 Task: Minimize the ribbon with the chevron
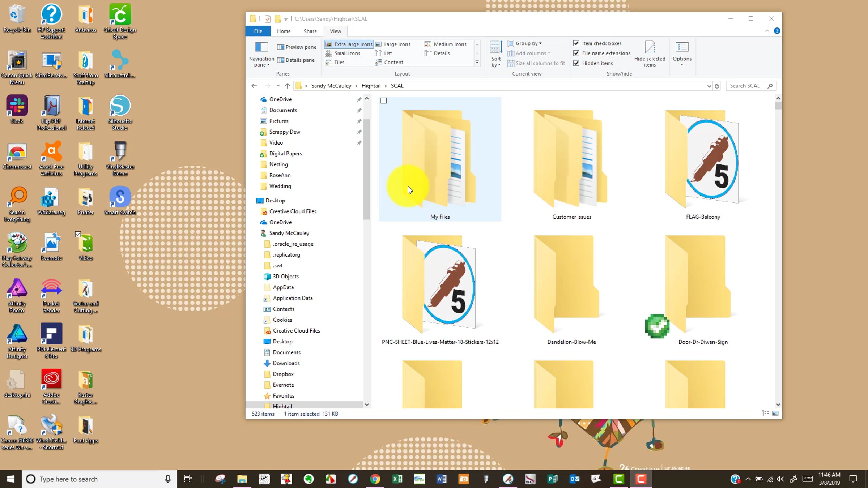click(x=767, y=31)
